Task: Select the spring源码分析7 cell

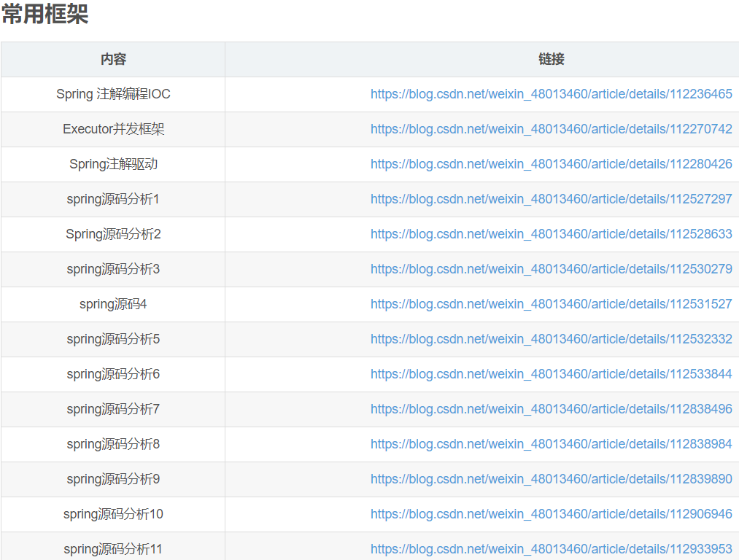Action: [113, 409]
